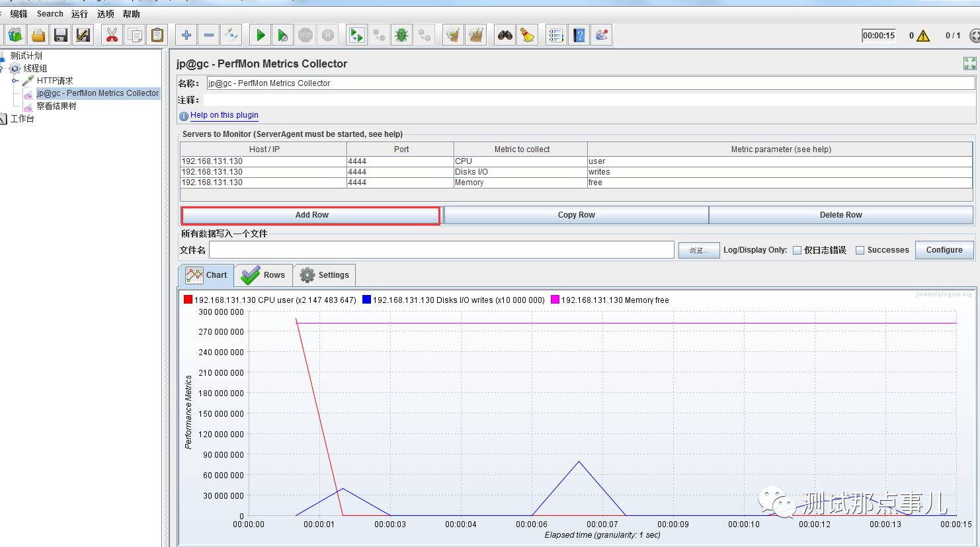980x547 pixels.
Task: Start the test with green play icon
Action: (261, 35)
